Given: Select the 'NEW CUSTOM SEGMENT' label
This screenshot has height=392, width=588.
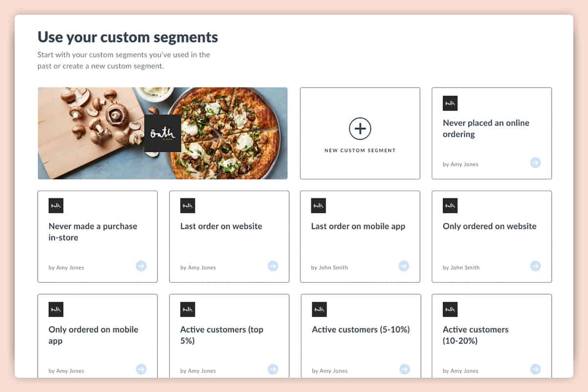Looking at the screenshot, I should [x=360, y=150].
